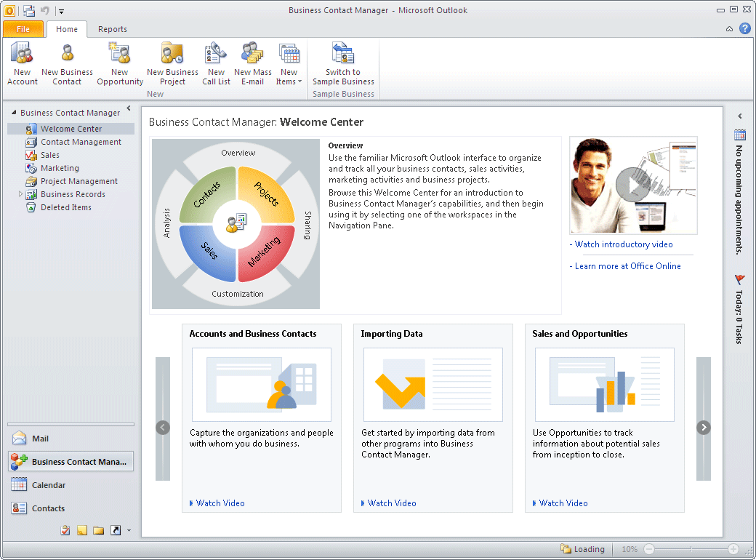Open Configure Buttons dropdown arrow
Viewport: 756px width, 560px height.
129,531
